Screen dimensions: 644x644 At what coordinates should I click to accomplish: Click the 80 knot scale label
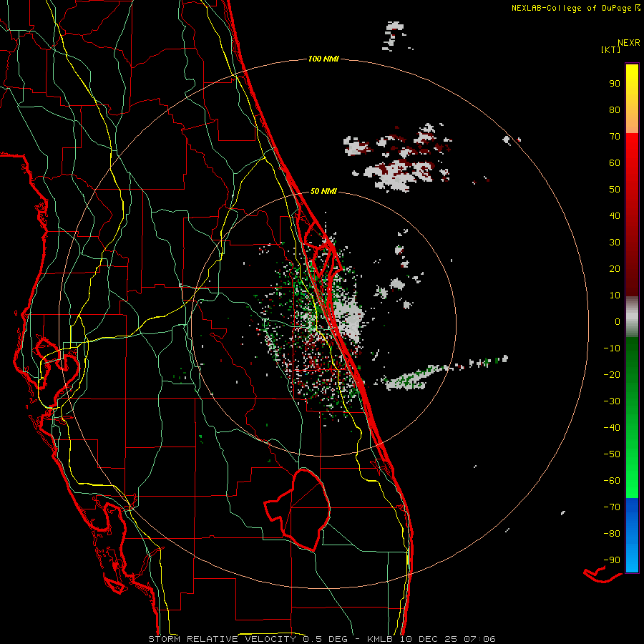click(x=615, y=110)
